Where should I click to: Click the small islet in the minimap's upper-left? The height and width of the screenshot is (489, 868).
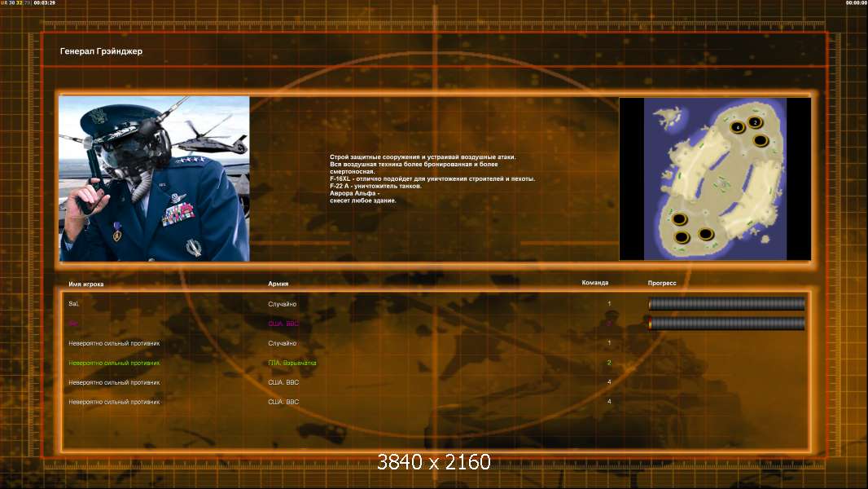coord(669,117)
